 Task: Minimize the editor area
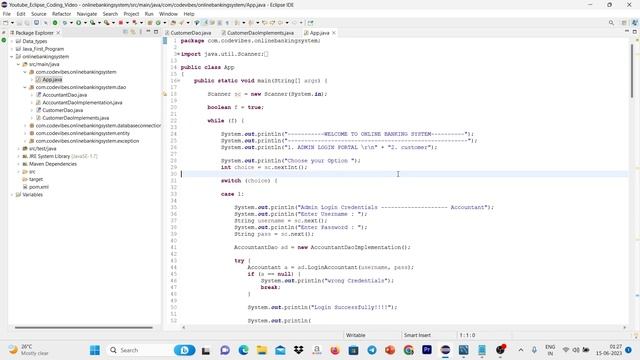coord(627,32)
